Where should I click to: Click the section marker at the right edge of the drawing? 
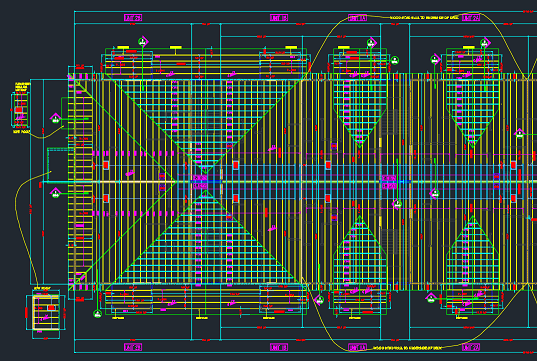520,134
